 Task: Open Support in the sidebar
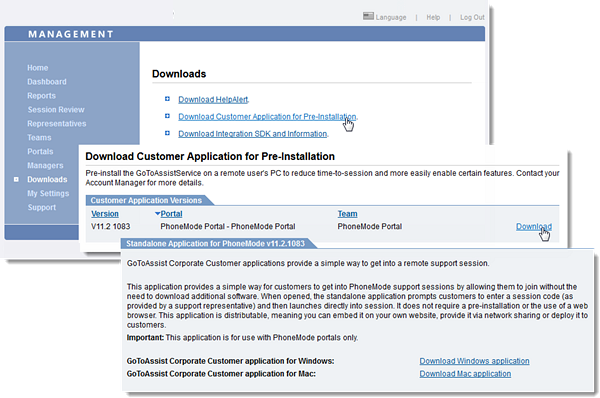coord(42,207)
